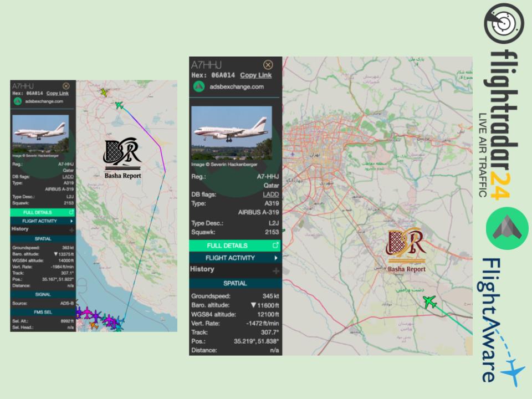Click the LADD flag link in smaller panel

point(68,176)
